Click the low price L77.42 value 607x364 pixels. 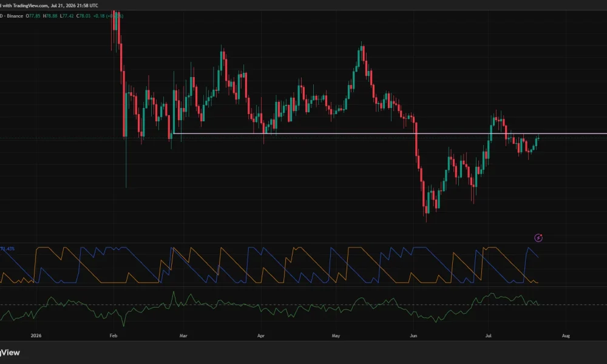click(67, 16)
